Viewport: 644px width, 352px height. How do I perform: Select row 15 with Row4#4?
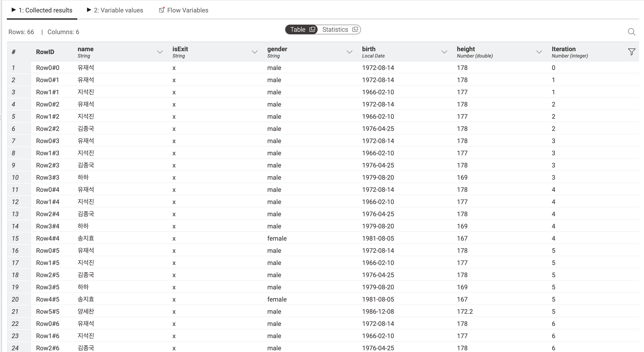(48, 238)
